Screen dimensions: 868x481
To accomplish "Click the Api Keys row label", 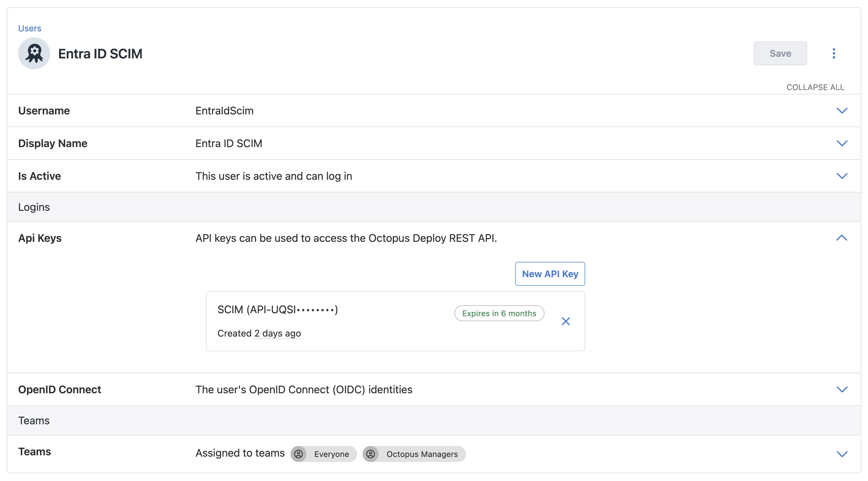I will [x=40, y=238].
